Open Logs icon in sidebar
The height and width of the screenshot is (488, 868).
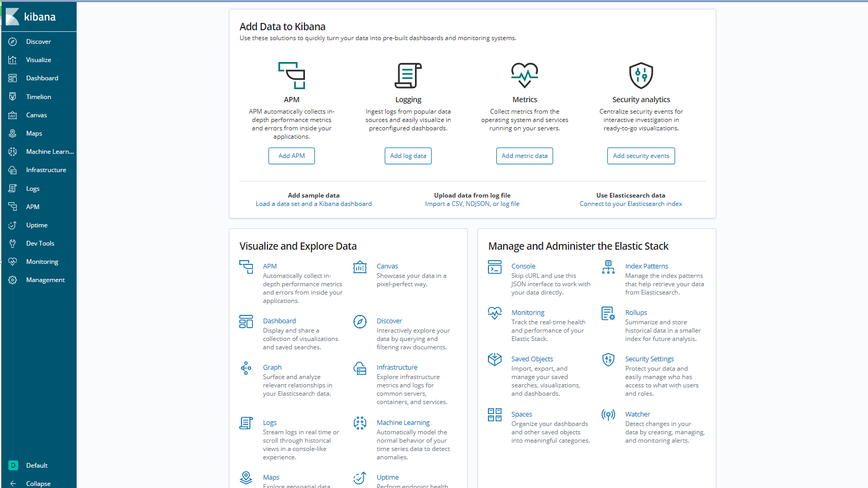click(x=13, y=189)
